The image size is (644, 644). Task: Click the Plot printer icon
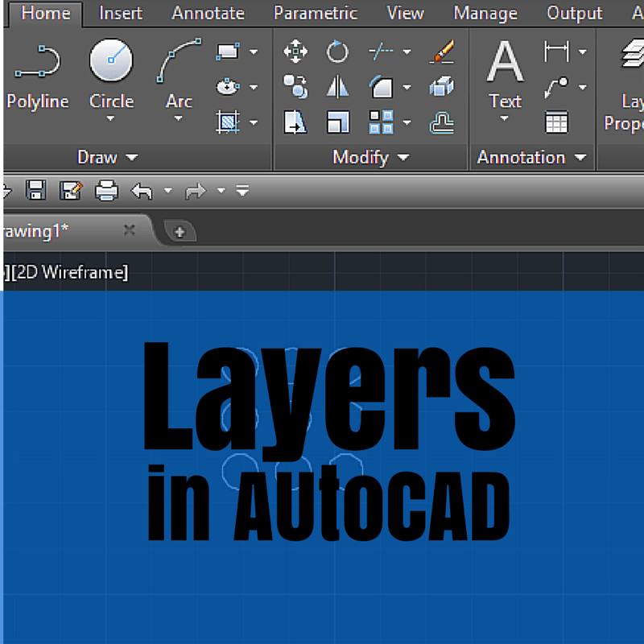coord(107,191)
